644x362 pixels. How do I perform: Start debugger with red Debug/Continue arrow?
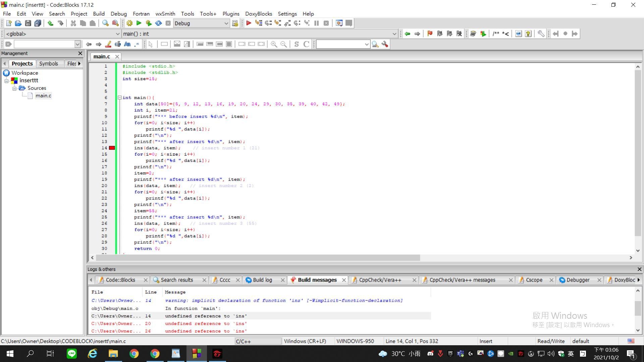point(249,23)
